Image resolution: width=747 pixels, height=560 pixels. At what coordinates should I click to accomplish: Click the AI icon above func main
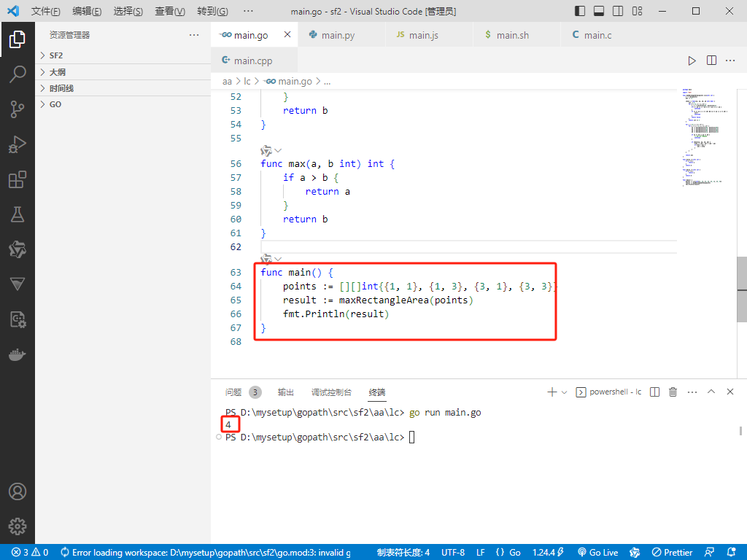[x=266, y=259]
